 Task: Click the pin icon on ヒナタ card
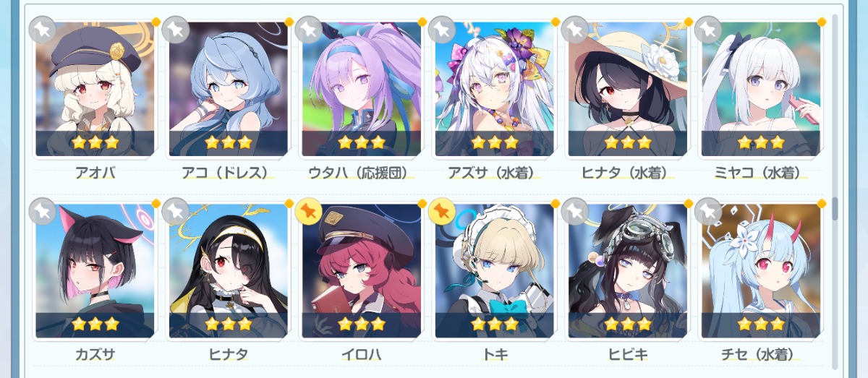[175, 211]
